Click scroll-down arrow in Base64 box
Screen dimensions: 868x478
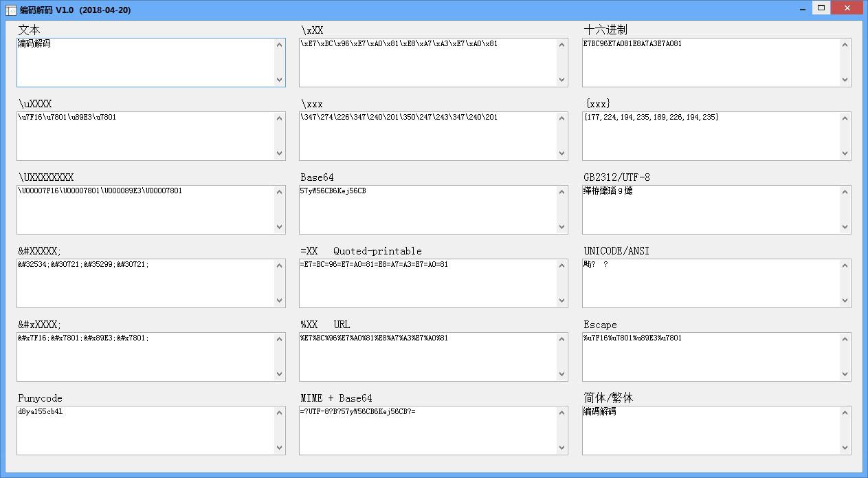pos(561,227)
